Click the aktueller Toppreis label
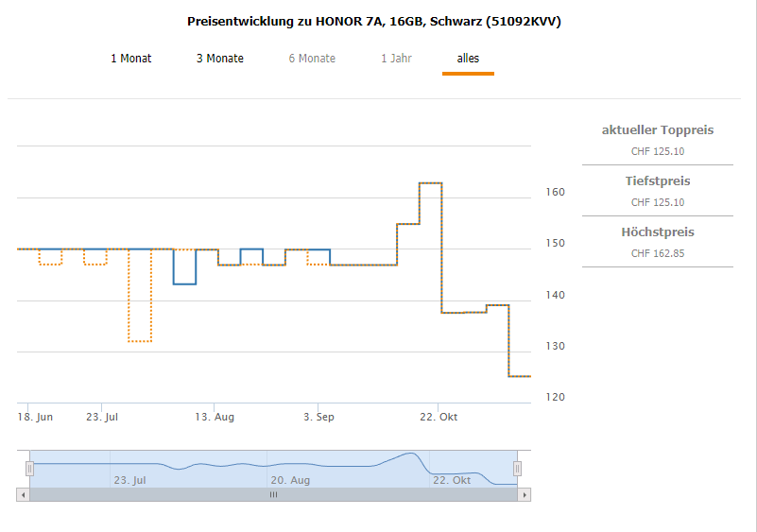Screen dimensions: 757x532 [658, 130]
